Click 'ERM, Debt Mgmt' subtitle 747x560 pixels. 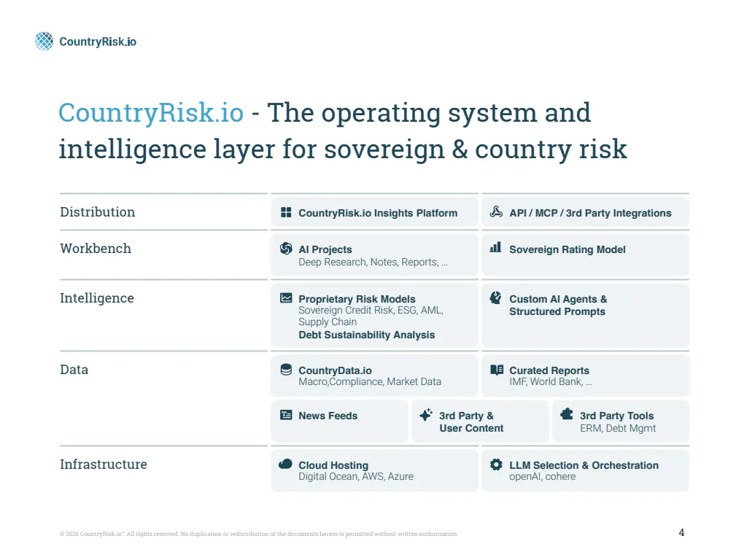pos(617,428)
